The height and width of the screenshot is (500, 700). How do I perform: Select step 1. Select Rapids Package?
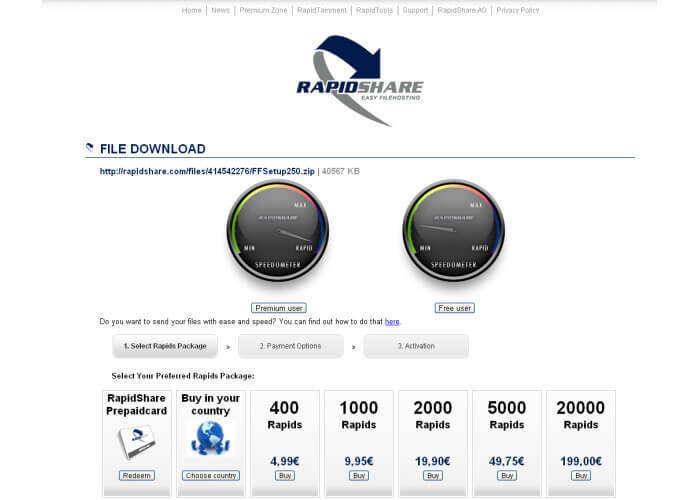(165, 346)
